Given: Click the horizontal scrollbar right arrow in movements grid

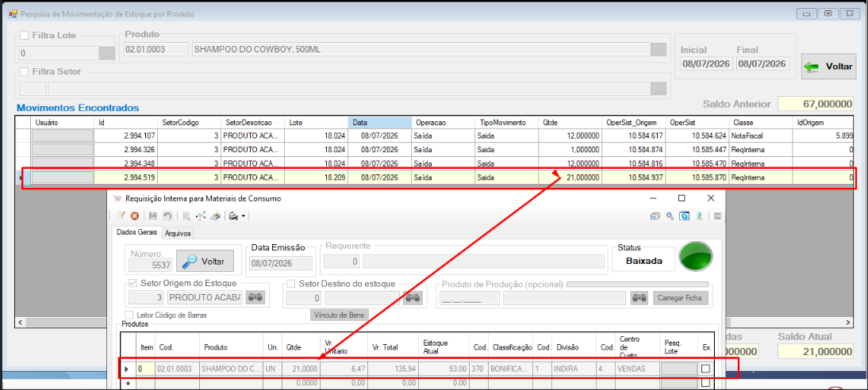Looking at the screenshot, I should [847, 322].
